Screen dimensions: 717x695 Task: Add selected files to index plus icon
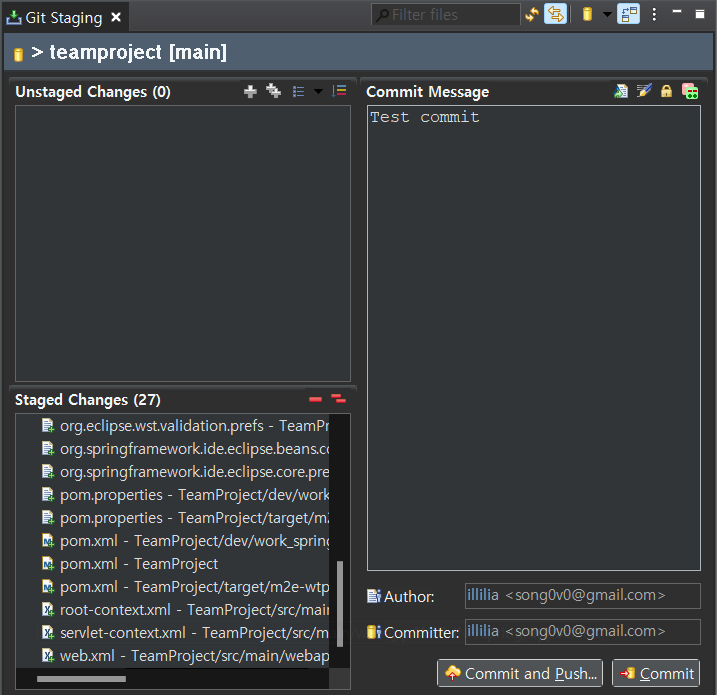click(250, 91)
